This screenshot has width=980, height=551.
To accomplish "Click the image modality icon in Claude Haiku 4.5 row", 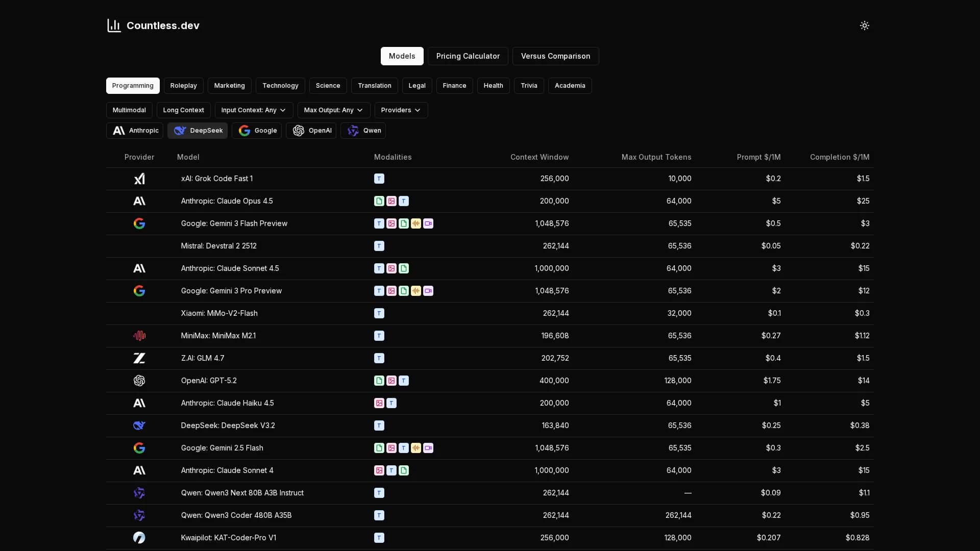I will [x=379, y=403].
